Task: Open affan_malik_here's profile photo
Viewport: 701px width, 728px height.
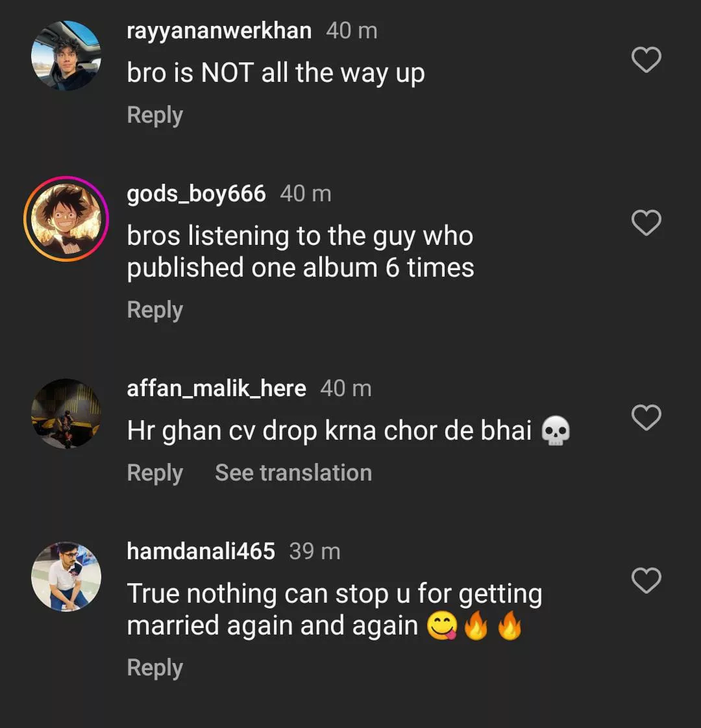Action: pos(66,414)
